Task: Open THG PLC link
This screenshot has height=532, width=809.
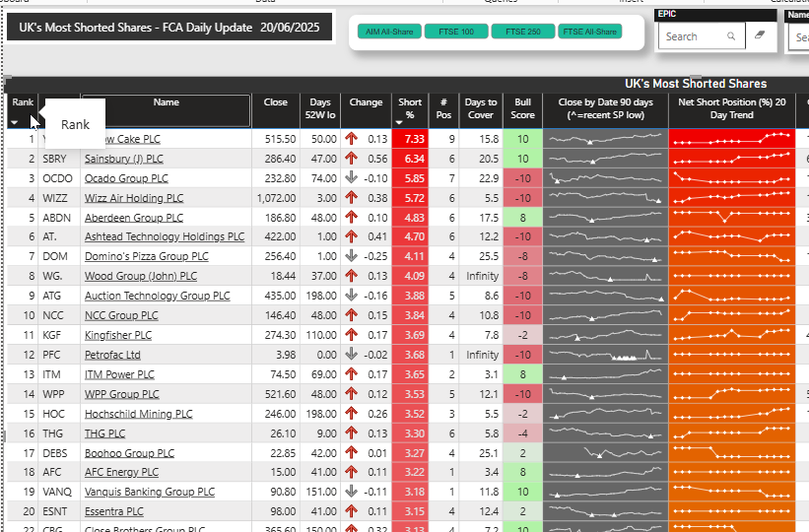Action: 104,433
